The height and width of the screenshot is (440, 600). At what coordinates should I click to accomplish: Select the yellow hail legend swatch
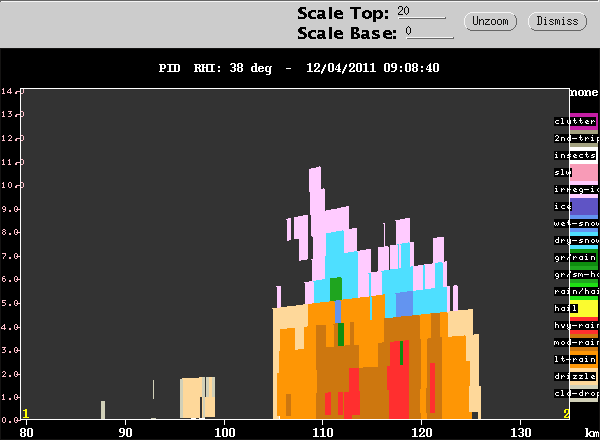click(584, 308)
